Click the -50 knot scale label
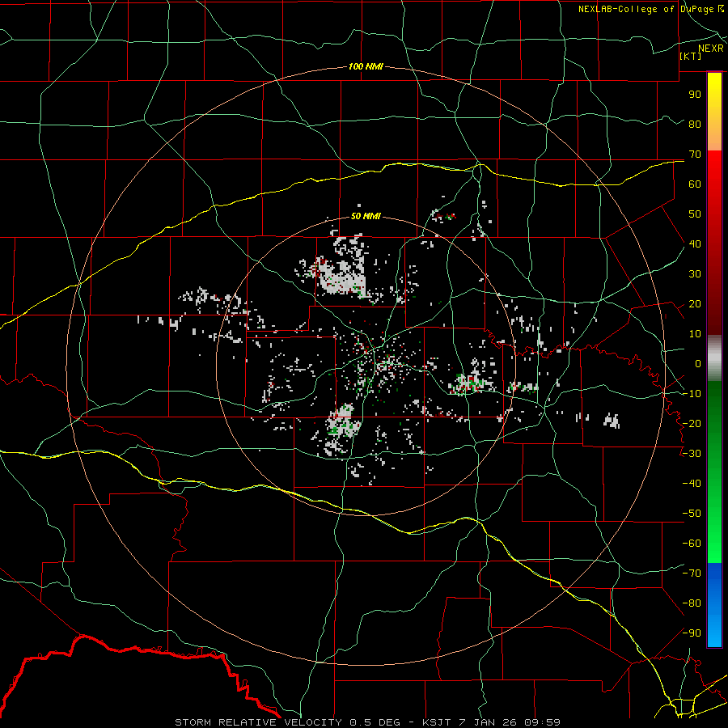 (692, 514)
